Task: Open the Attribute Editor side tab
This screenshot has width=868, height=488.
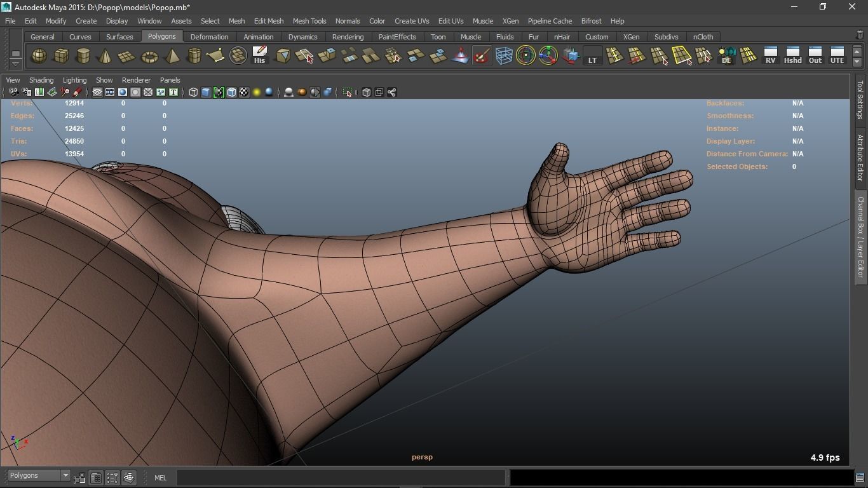Action: [x=861, y=157]
